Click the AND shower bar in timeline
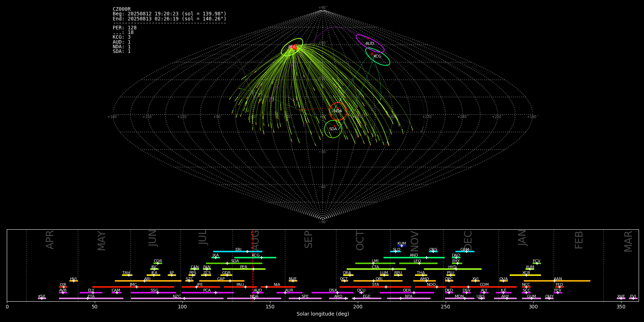Screen dimensions: 644x322 click(x=414, y=258)
